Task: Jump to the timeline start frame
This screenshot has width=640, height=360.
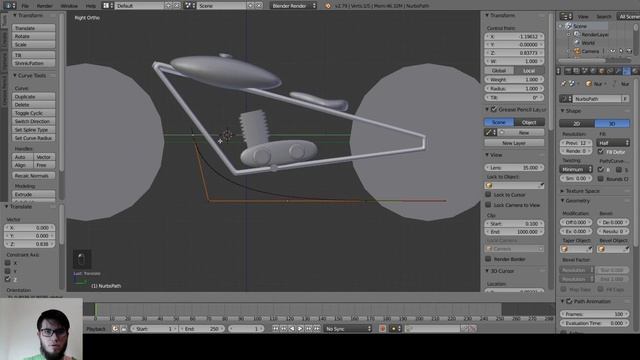Action: [276, 329]
